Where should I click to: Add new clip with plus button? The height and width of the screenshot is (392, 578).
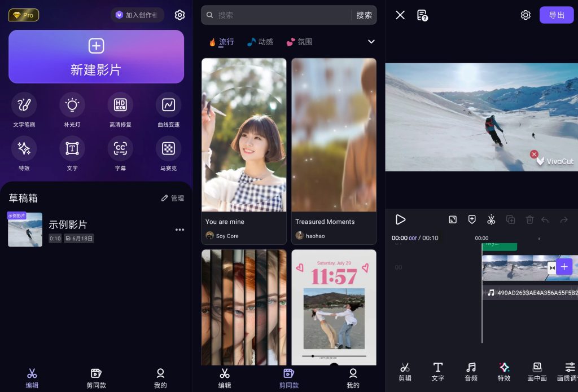[564, 267]
